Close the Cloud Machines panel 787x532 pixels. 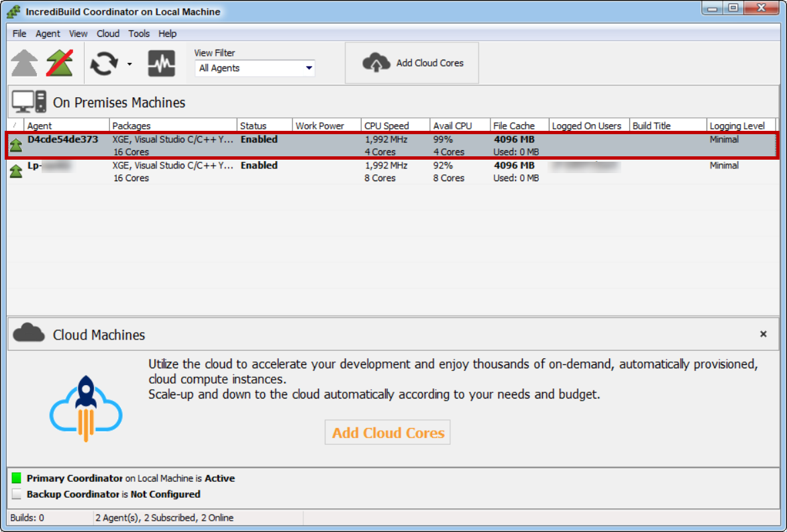(x=763, y=334)
